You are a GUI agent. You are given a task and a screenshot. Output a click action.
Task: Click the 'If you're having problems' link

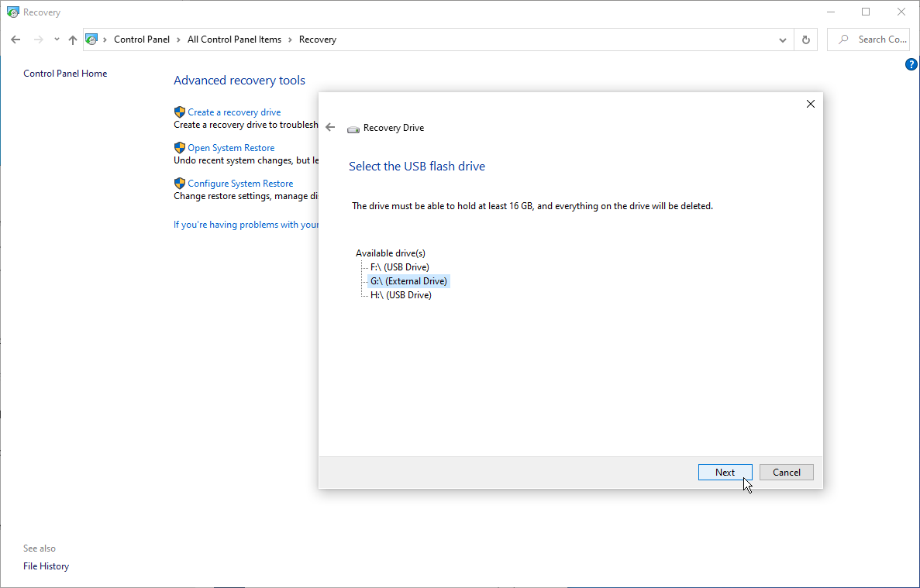coord(246,225)
